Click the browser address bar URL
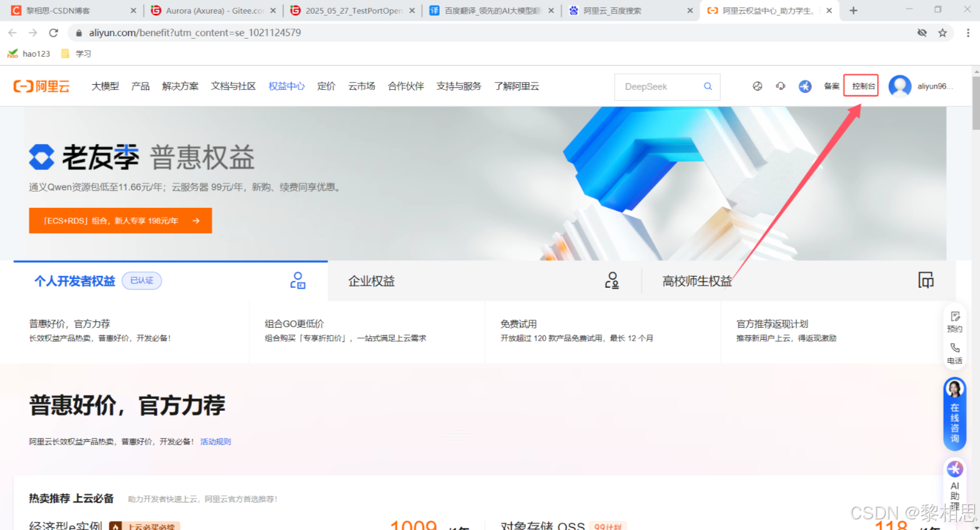The height and width of the screenshot is (530, 980). point(195,32)
